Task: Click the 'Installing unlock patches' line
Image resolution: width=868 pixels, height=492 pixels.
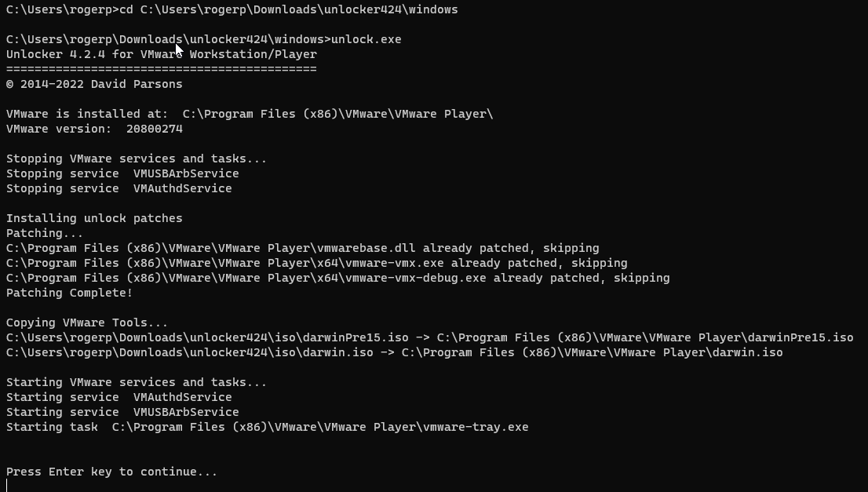Action: (x=94, y=218)
